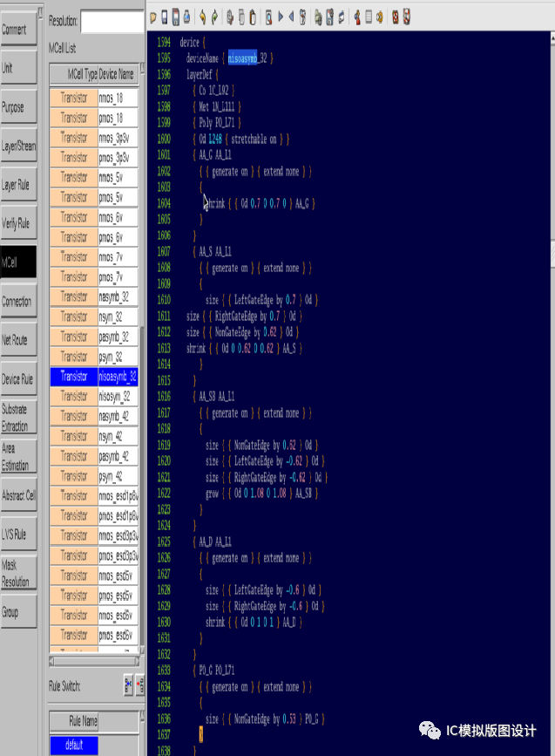This screenshot has height=756, width=555.
Task: Click the open folder icon in the editor toolbar
Action: coord(153,17)
